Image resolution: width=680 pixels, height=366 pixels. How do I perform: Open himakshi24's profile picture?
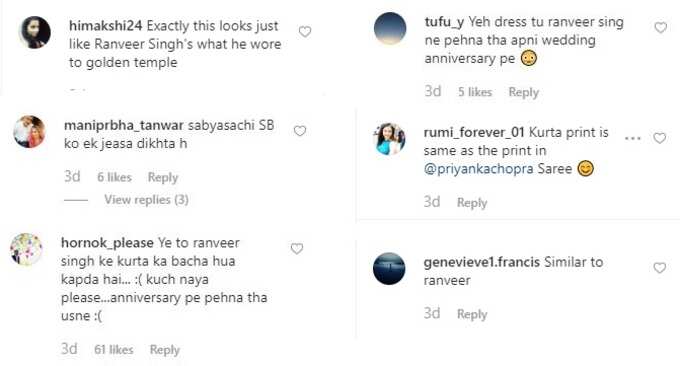click(35, 33)
